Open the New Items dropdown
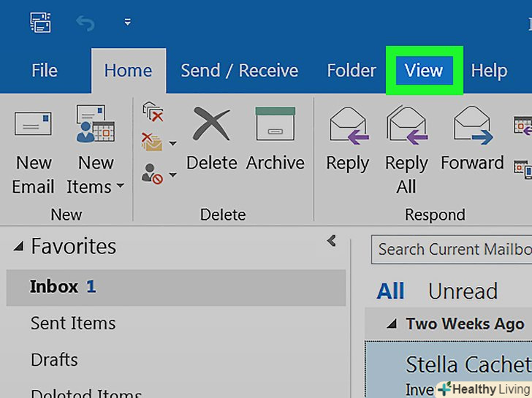The image size is (532, 398). (95, 150)
